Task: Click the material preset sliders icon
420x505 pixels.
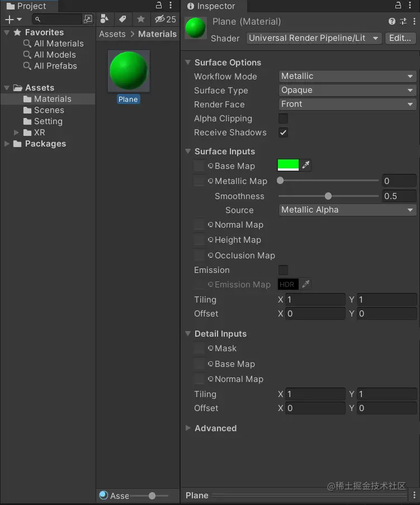Action: tap(403, 21)
